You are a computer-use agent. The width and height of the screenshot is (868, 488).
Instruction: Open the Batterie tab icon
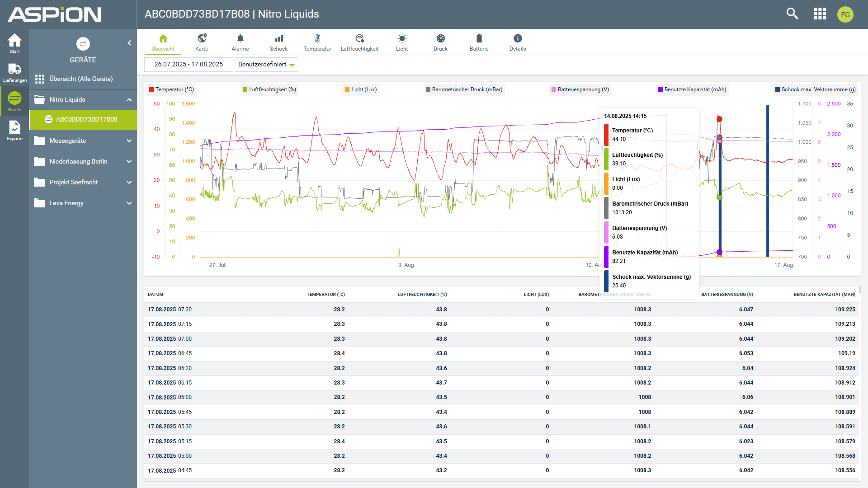click(x=479, y=39)
